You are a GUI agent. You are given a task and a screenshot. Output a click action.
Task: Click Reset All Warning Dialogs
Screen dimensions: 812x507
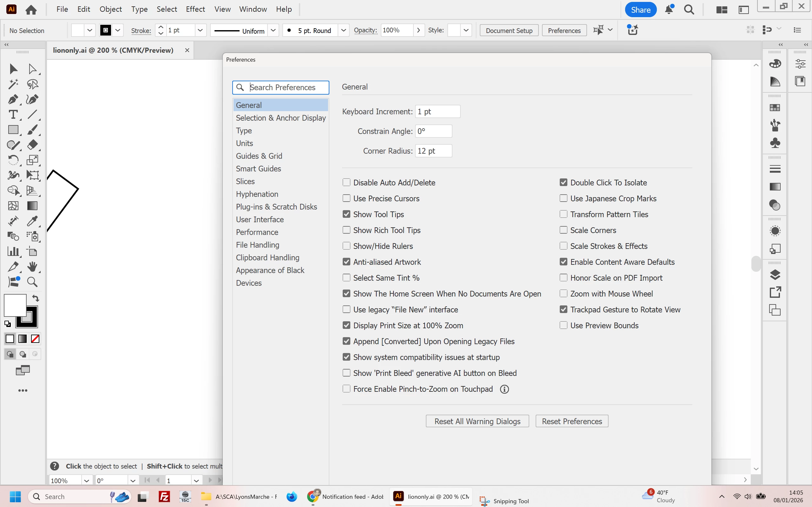pyautogui.click(x=477, y=421)
